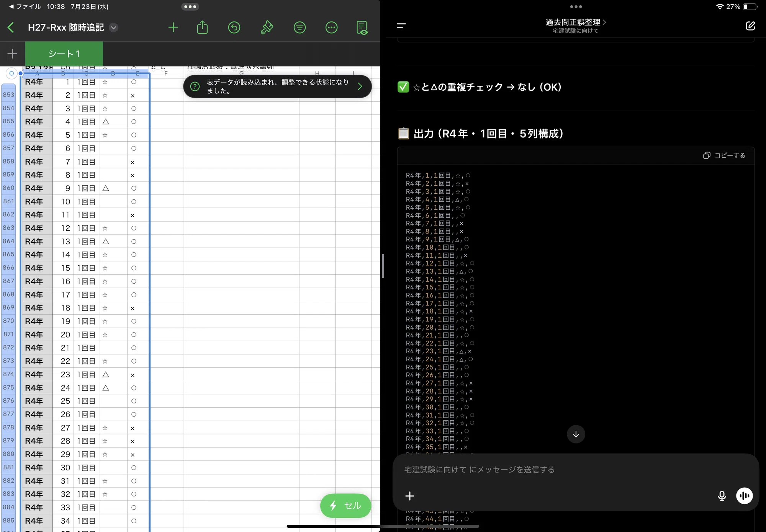The image size is (766, 532).
Task: Select row header 860 in Numbers
Action: point(8,188)
